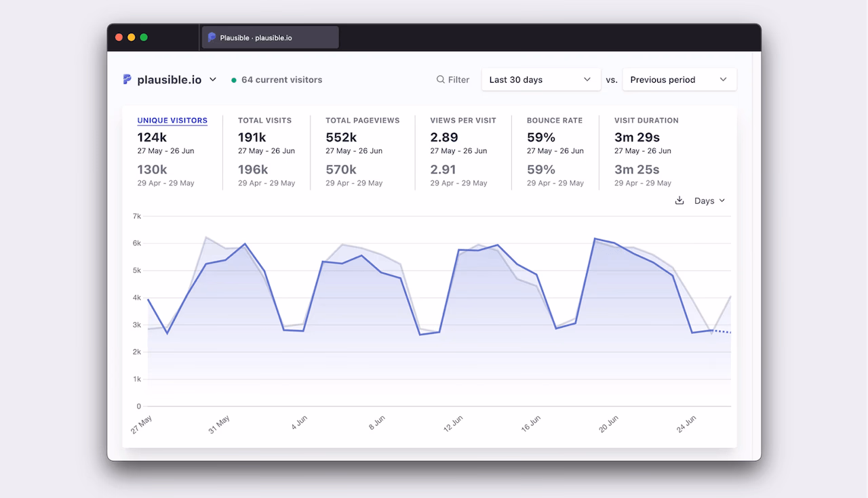The image size is (868, 498).
Task: Click the 191k total visits value
Action: (252, 138)
